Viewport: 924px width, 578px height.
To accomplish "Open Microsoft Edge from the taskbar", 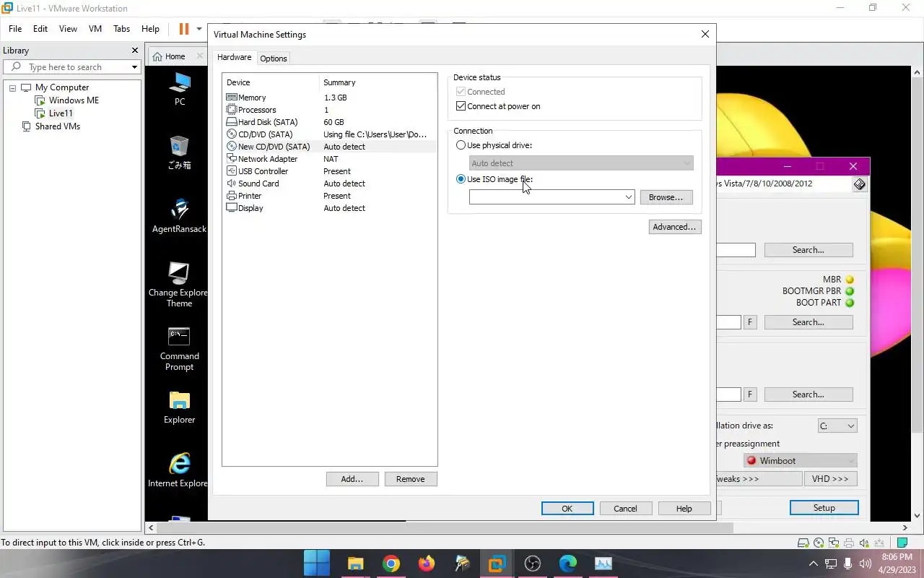I will 567,564.
